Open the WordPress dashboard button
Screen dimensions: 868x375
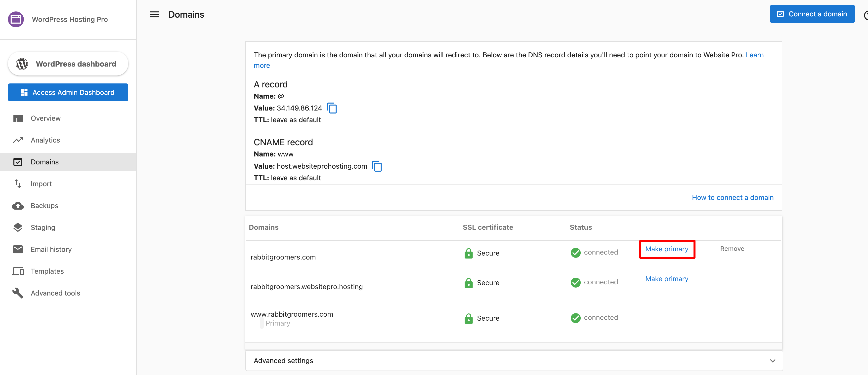[x=68, y=64]
